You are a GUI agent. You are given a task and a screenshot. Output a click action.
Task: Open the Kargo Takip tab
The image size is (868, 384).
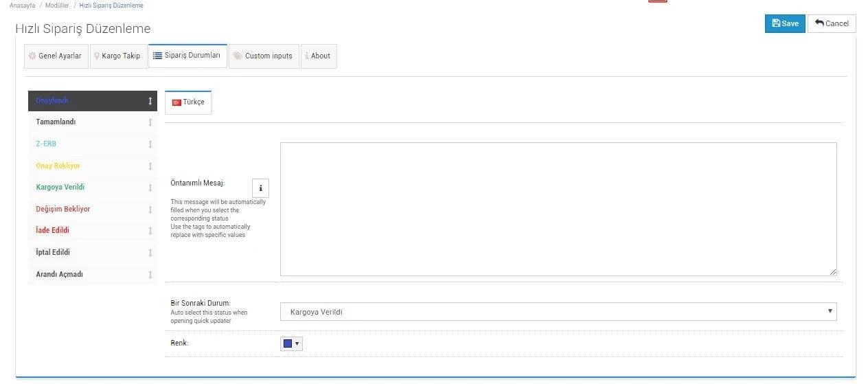pyautogui.click(x=117, y=56)
